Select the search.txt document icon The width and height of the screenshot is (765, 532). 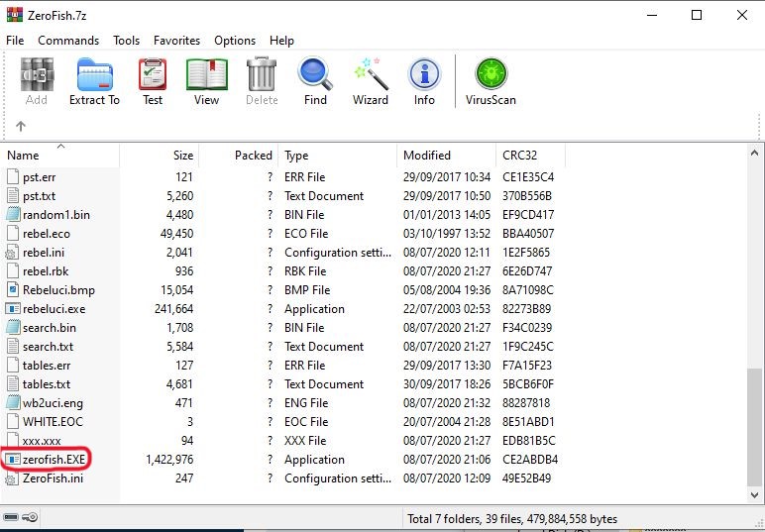pos(13,346)
